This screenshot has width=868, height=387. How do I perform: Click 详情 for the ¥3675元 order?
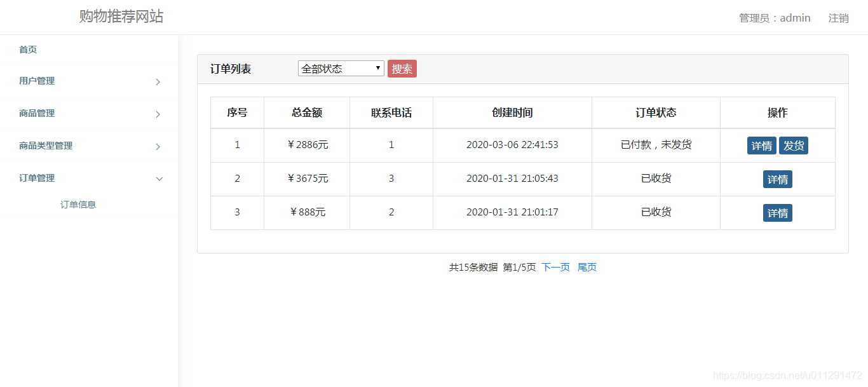(778, 179)
